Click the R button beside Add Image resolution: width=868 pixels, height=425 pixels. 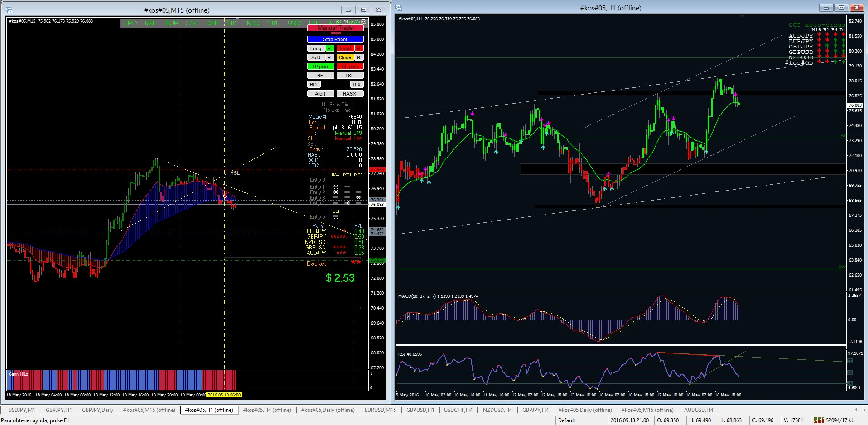[x=329, y=57]
